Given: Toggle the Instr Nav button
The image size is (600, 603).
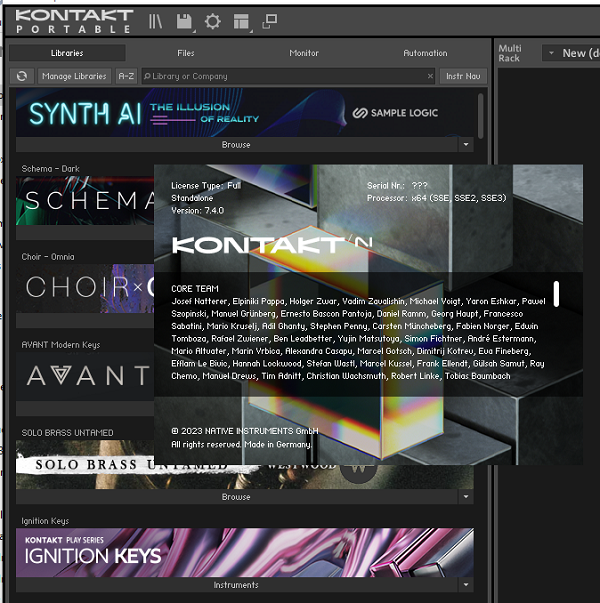Looking at the screenshot, I should click(x=463, y=76).
